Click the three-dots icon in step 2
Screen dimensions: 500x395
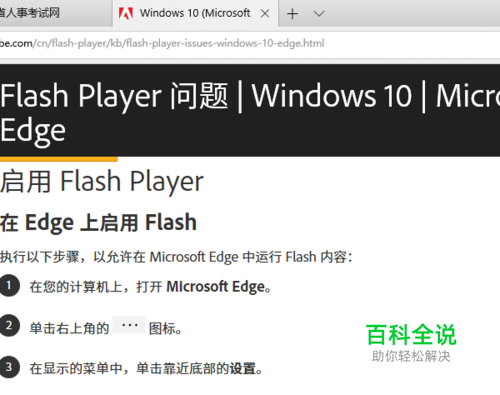pos(129,325)
